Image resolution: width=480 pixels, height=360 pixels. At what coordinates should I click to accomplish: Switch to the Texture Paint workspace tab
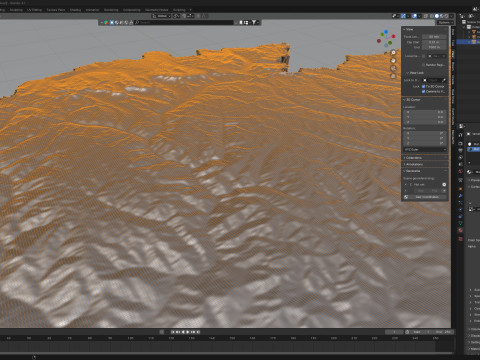click(x=56, y=10)
